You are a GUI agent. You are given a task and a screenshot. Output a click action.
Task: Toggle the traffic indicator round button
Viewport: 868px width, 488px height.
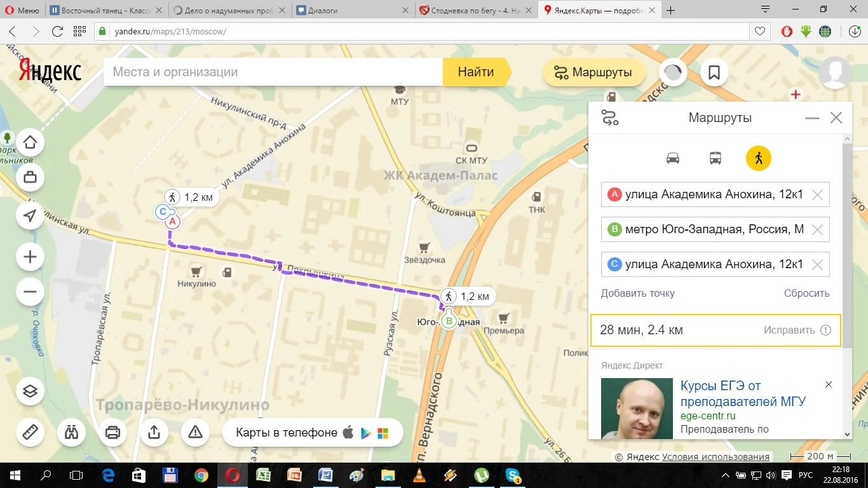(674, 72)
